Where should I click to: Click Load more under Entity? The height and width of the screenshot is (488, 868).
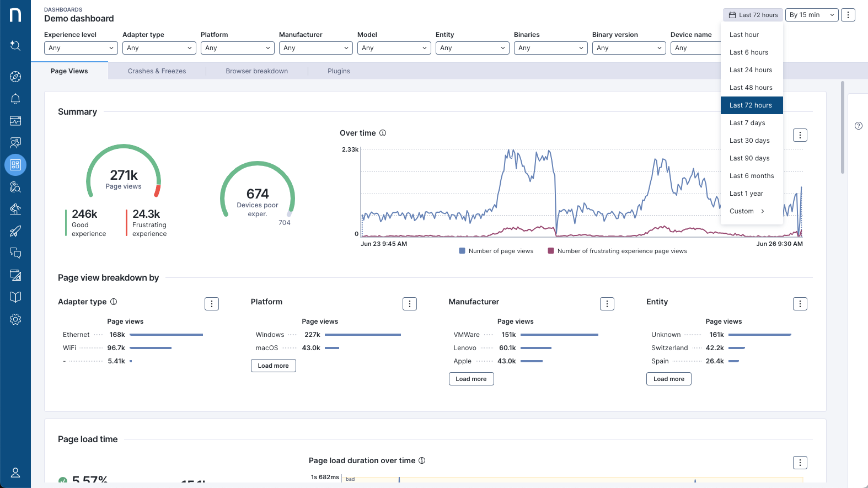click(668, 379)
